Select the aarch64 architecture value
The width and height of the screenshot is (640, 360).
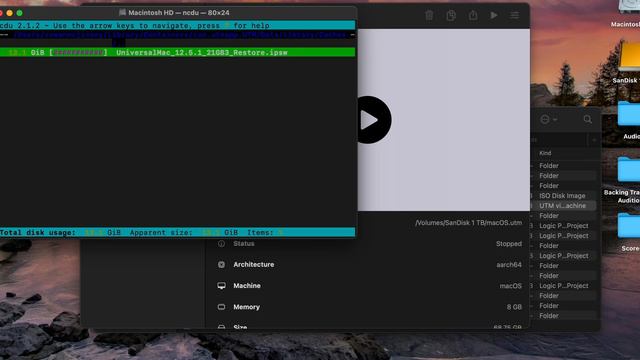coord(509,264)
